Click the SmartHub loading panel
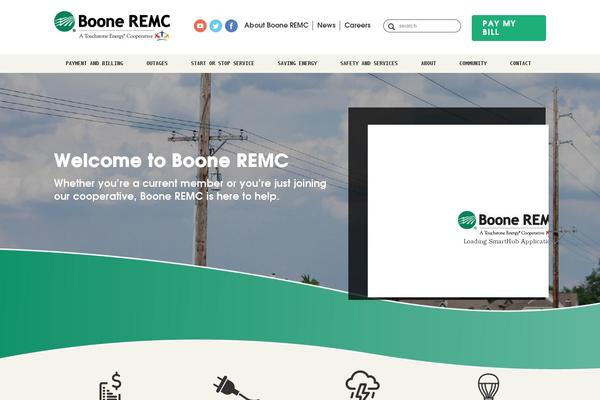Viewport: 600px width, 400px height. click(x=458, y=211)
